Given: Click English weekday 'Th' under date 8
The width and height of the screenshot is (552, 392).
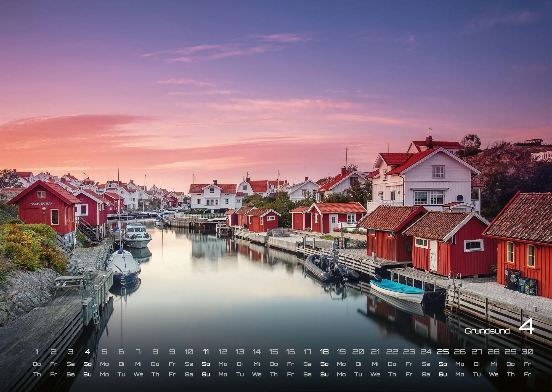Looking at the screenshot, I should coord(155,375).
